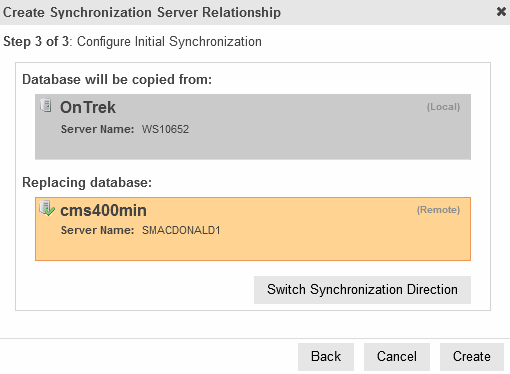The width and height of the screenshot is (510, 374).
Task: Click the dialog title bar text
Action: (142, 13)
